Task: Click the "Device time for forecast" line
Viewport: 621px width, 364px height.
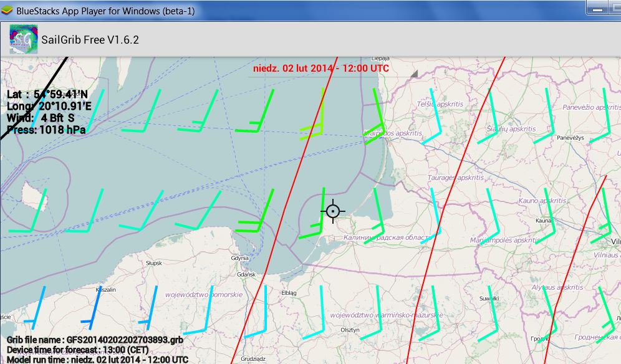Action: point(77,350)
